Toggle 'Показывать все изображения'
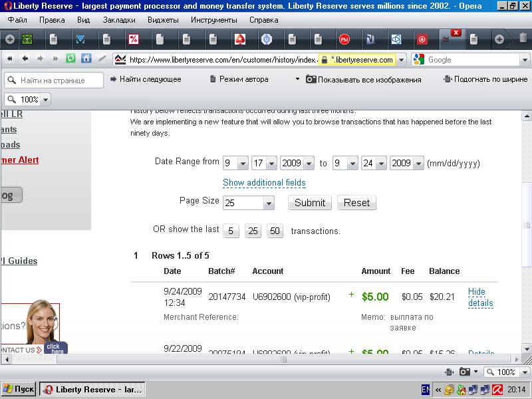532x399 pixels. 364,79
